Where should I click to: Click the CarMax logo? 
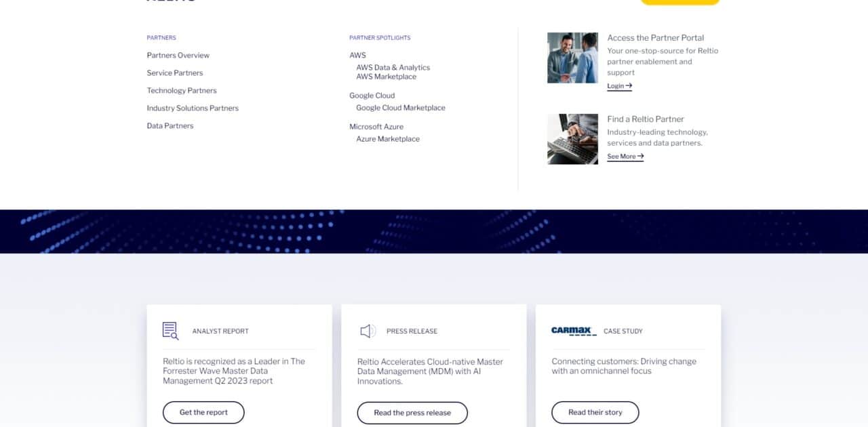point(574,331)
